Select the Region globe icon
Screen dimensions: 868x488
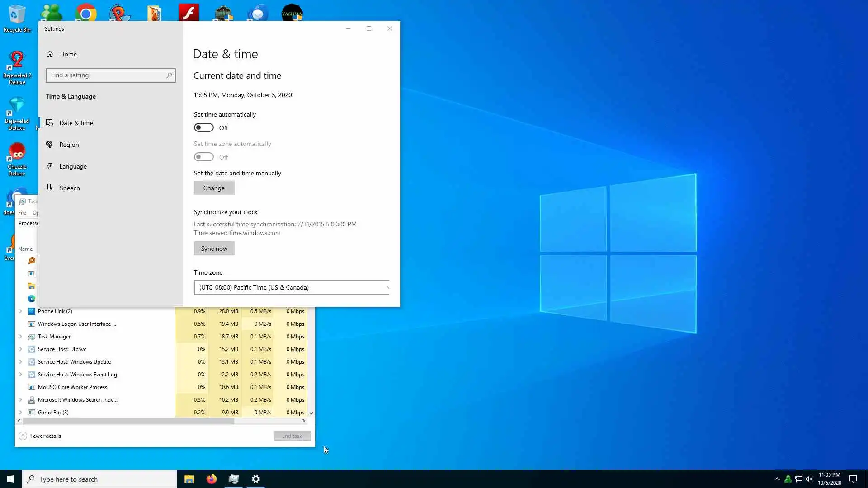(49, 145)
